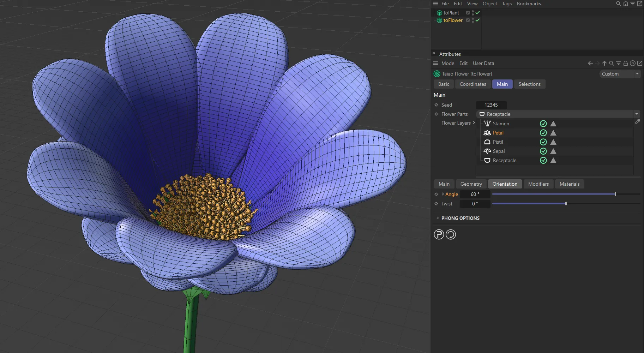The image size is (644, 353).
Task: Toggle the warning triangle next to Petal
Action: click(553, 133)
